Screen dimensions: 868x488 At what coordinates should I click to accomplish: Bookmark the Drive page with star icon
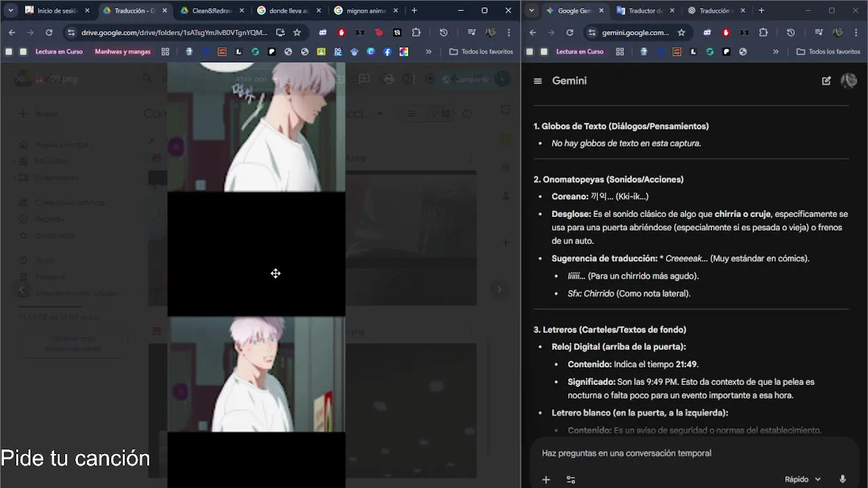tap(297, 33)
